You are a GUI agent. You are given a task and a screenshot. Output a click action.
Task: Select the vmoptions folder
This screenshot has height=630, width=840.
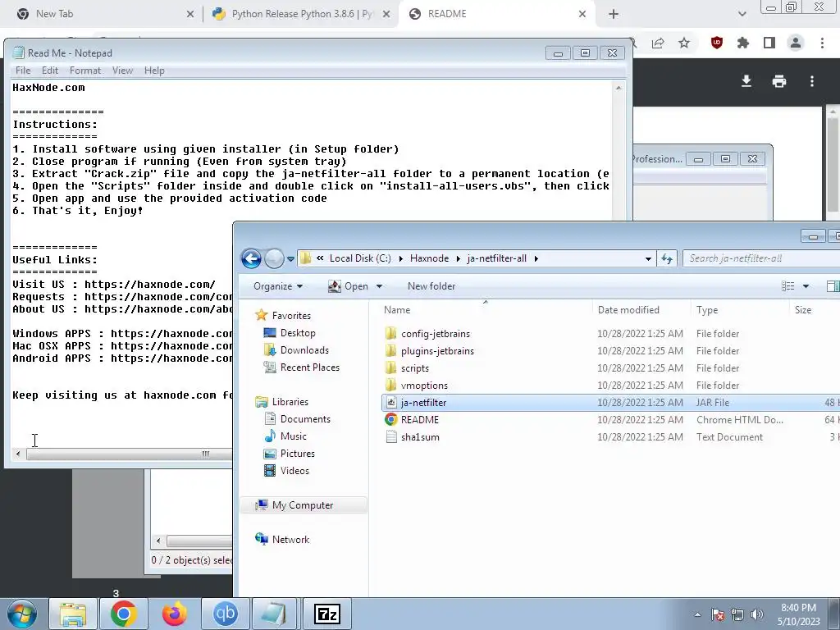point(424,386)
